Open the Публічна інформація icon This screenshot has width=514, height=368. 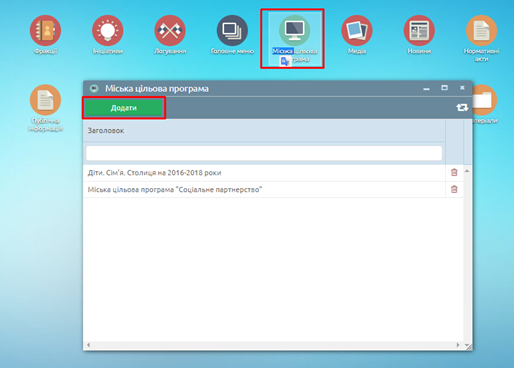45,100
